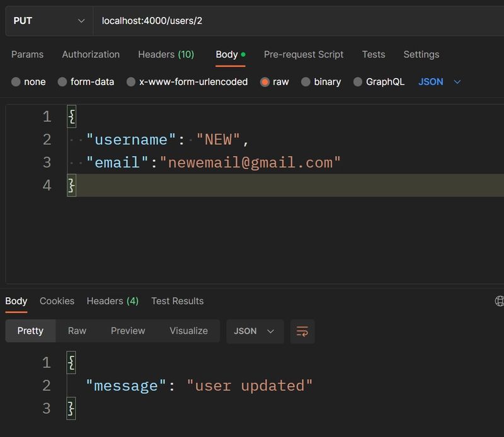Viewport: 504px width, 437px height.
Task: Open the response Headers (4) tab
Action: [x=113, y=301]
